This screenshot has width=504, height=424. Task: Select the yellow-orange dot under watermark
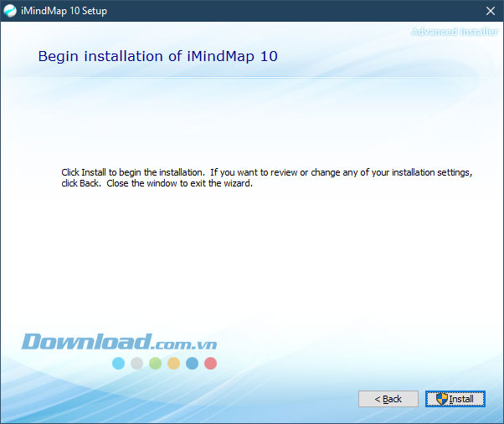(173, 363)
